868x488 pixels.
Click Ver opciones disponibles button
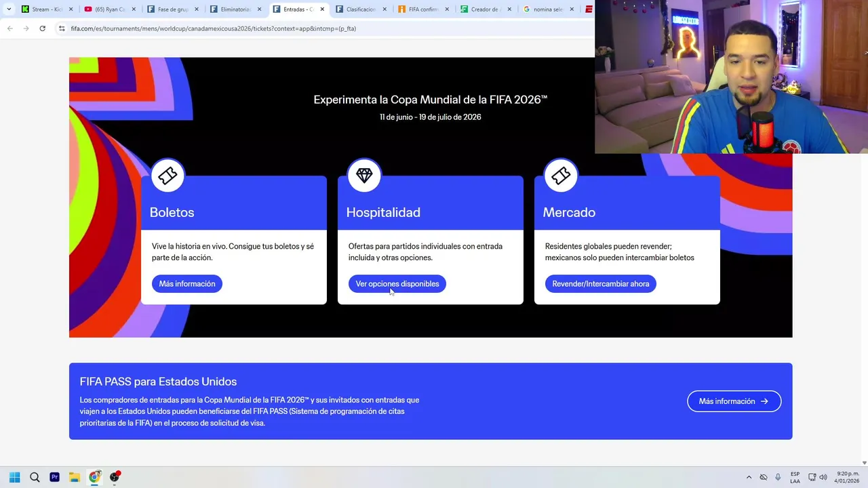(x=397, y=284)
